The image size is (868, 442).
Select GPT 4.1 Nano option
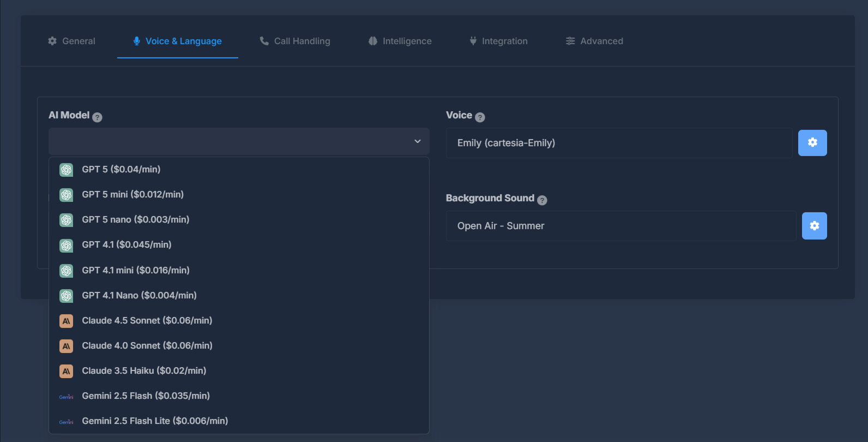point(239,296)
